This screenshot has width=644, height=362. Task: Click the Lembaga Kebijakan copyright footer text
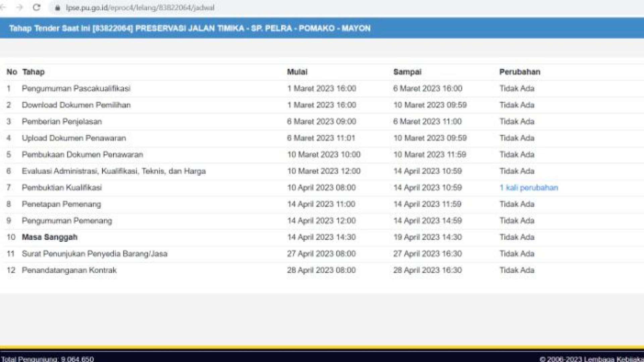tap(592, 359)
